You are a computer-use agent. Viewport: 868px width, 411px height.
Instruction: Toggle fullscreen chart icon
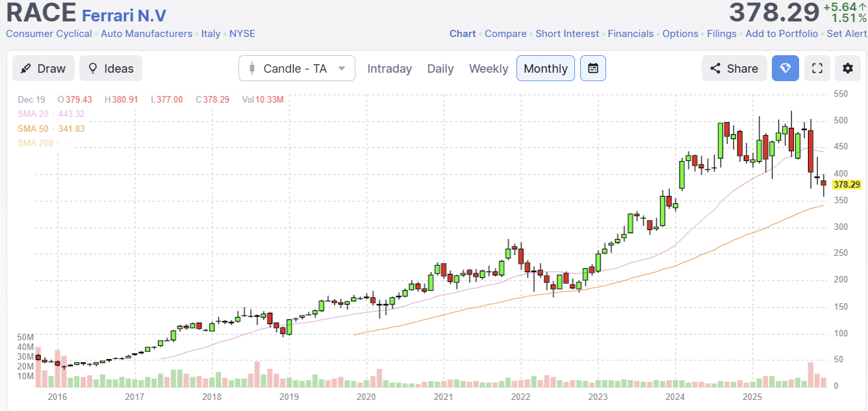pos(818,68)
